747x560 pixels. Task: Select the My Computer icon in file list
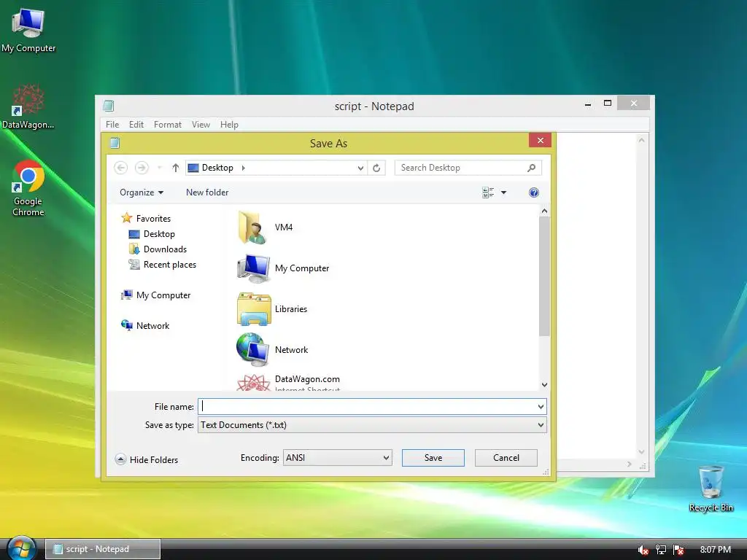[254, 268]
